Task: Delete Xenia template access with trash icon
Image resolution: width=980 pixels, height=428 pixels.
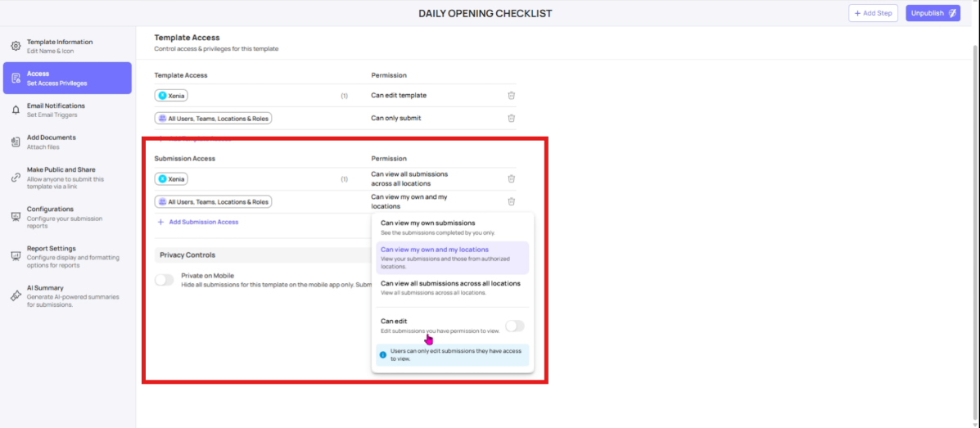Action: point(511,95)
